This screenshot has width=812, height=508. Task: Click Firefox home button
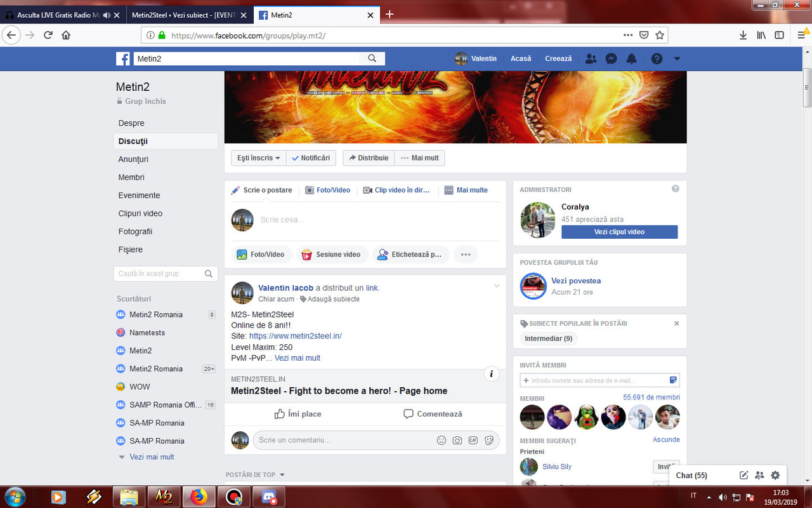coord(66,35)
